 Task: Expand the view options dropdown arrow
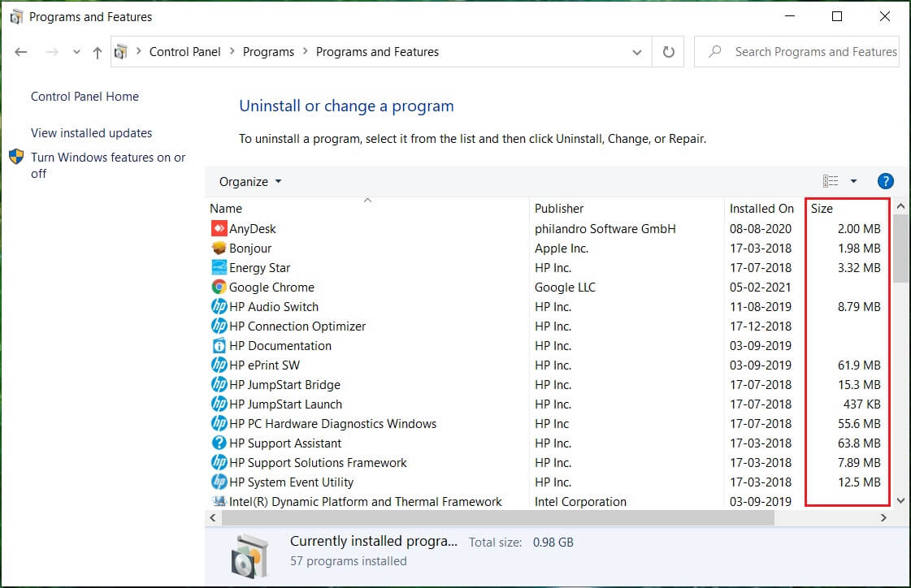[853, 181]
